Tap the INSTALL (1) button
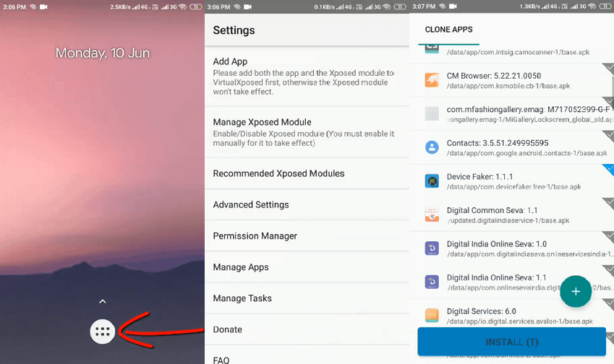614x364 pixels. click(x=512, y=342)
